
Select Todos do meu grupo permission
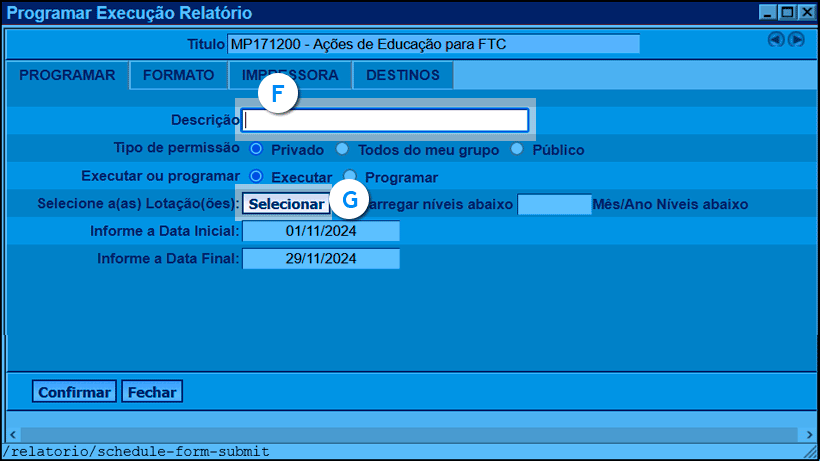pyautogui.click(x=342, y=149)
